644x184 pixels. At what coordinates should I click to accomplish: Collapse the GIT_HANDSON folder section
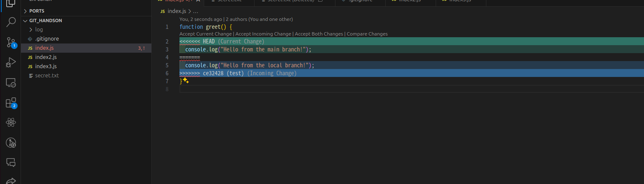[86, 20]
